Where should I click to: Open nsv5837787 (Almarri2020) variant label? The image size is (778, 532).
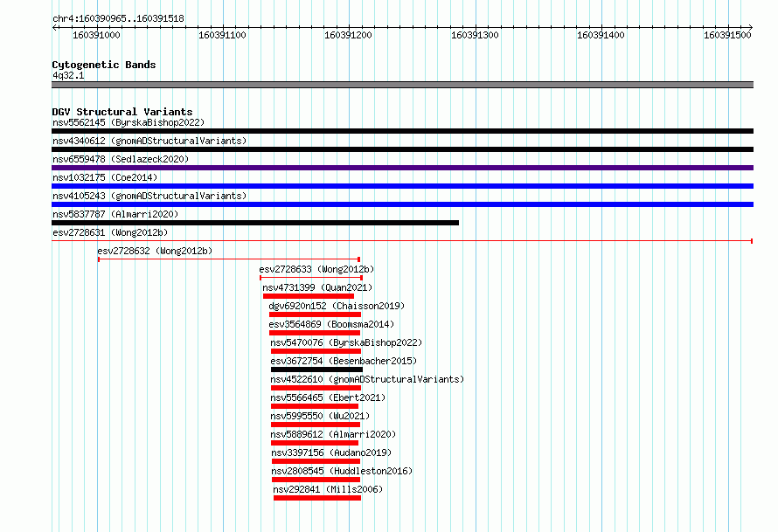(x=115, y=214)
